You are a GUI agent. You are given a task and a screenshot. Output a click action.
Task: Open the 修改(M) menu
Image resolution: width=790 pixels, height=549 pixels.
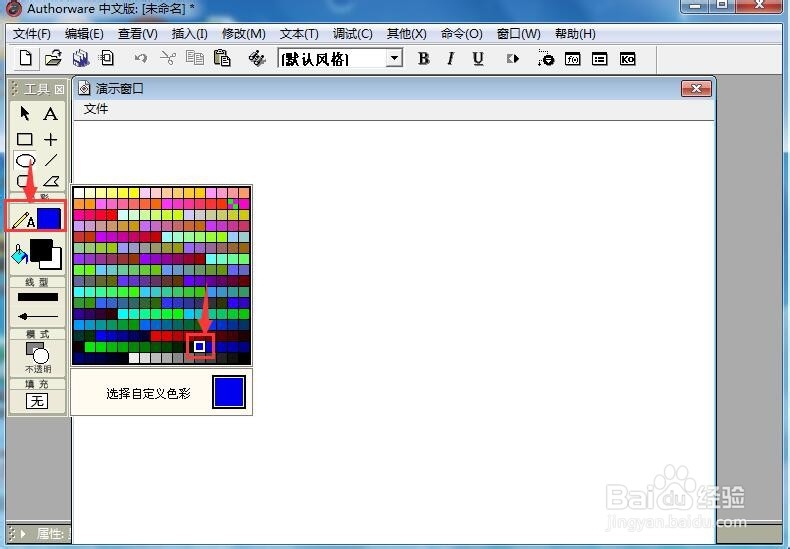244,34
